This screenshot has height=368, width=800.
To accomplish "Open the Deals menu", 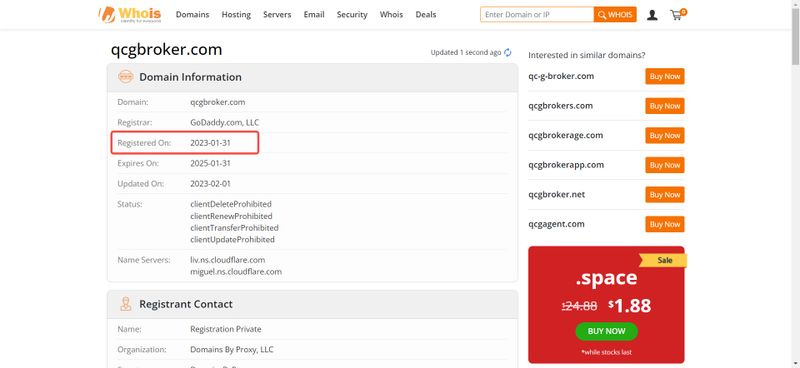I will point(426,15).
